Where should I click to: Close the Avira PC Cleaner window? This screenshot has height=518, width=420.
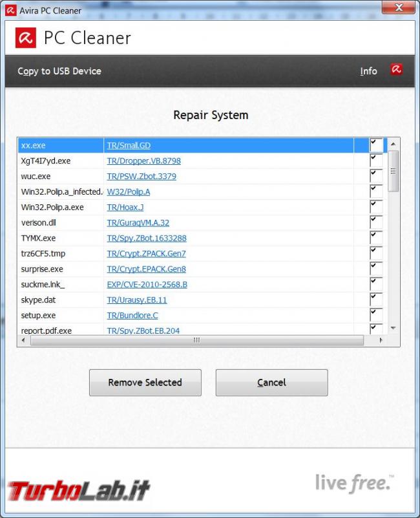(x=399, y=7)
